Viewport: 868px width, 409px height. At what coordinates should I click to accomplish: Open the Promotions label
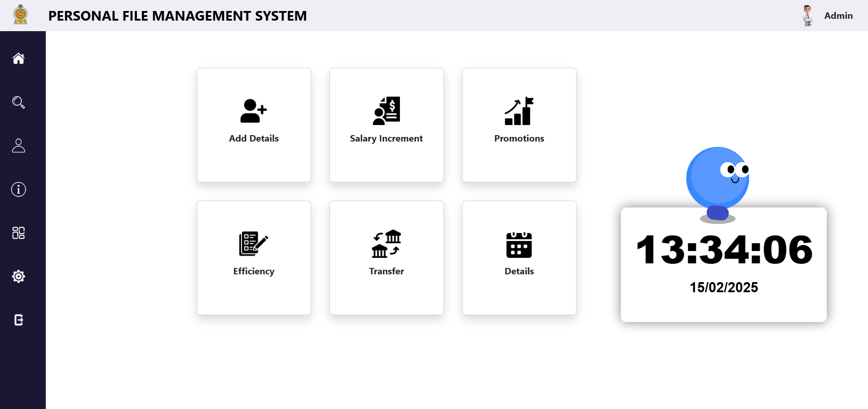pyautogui.click(x=519, y=138)
